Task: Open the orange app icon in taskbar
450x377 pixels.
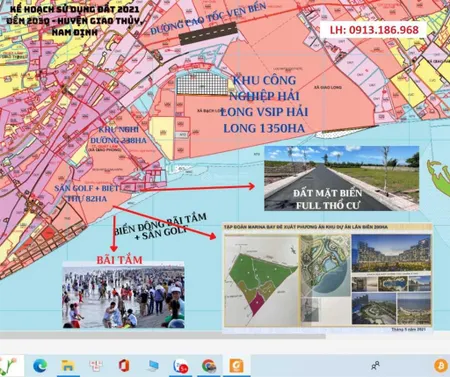Action: tap(236, 366)
